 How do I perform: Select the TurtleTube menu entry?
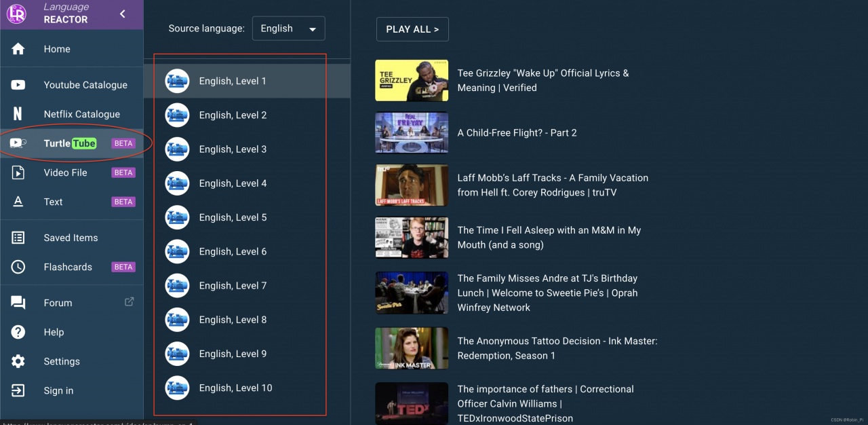coord(70,143)
